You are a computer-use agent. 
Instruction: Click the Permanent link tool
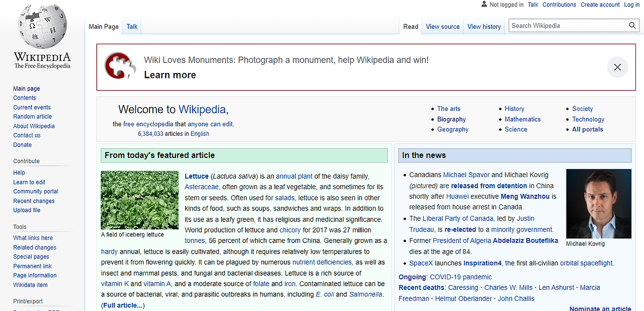[x=32, y=266]
